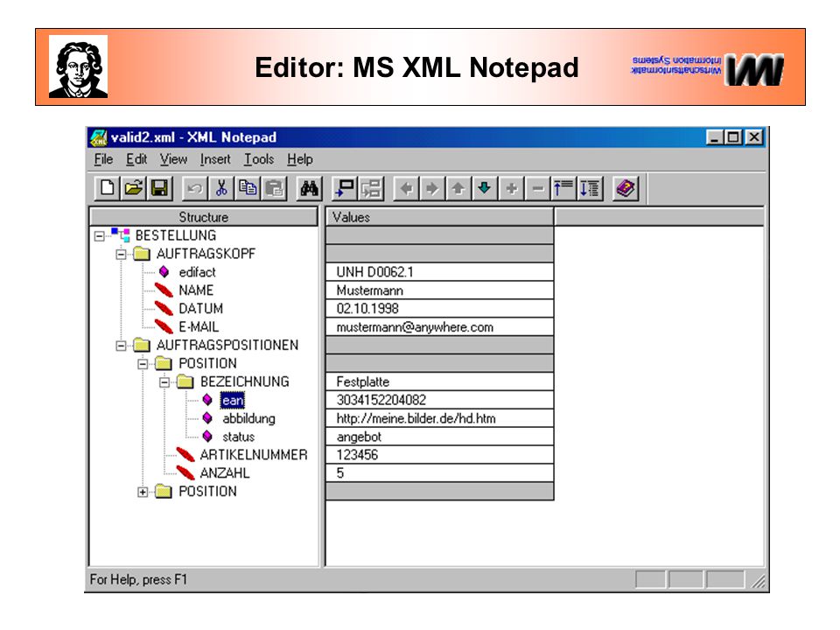Click the expand all nodes toolbar icon
The width and height of the screenshot is (840, 630).
coord(590,189)
